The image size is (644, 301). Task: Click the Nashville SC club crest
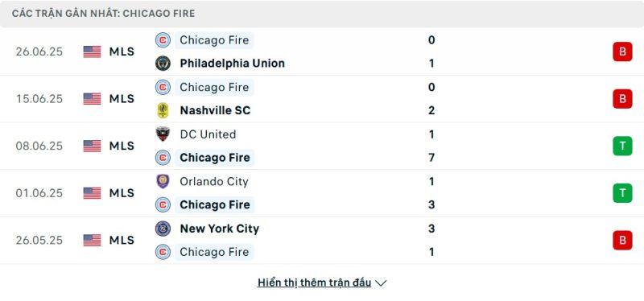click(x=163, y=110)
